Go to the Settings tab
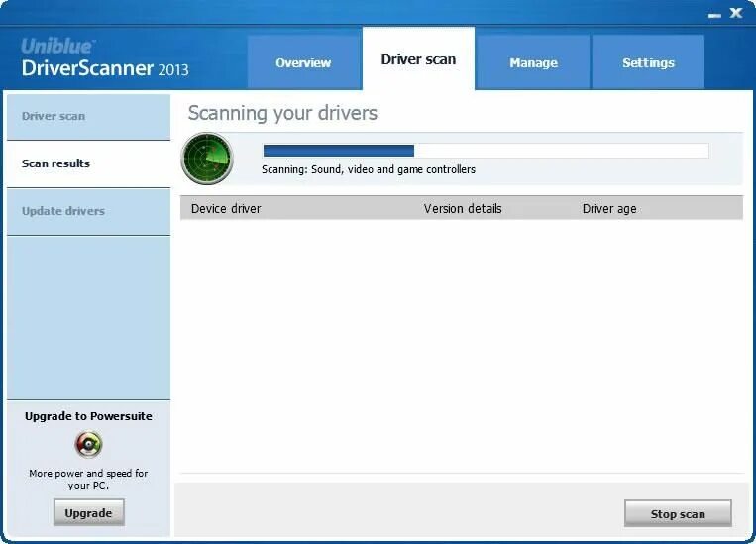This screenshot has width=756, height=544. tap(648, 62)
